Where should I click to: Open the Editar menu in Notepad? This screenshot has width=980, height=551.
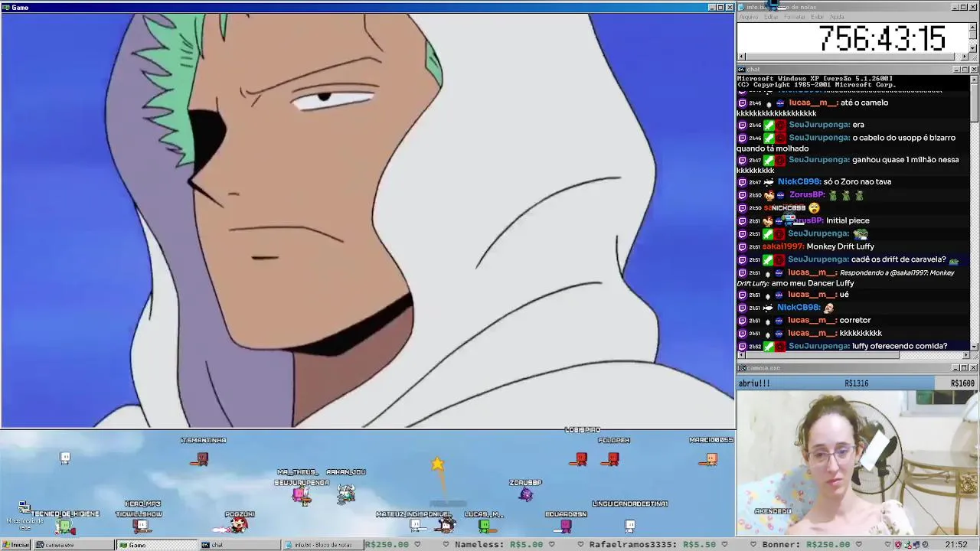(x=771, y=17)
